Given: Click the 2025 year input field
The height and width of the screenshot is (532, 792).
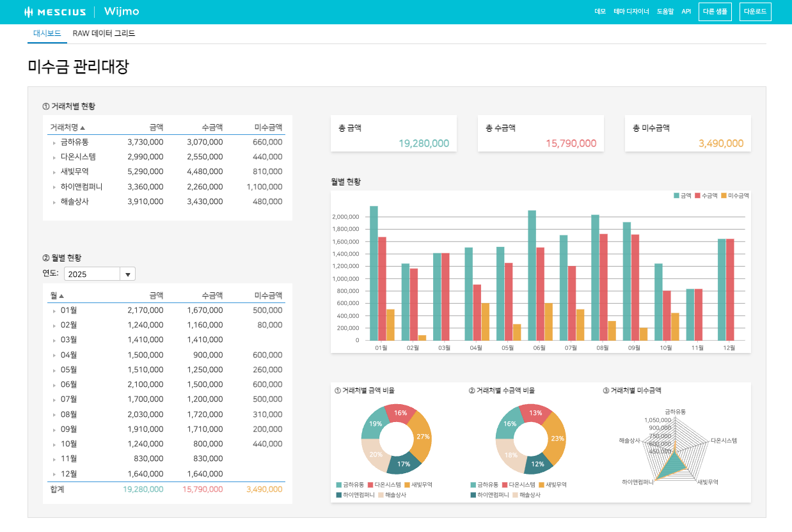Looking at the screenshot, I should (91, 274).
